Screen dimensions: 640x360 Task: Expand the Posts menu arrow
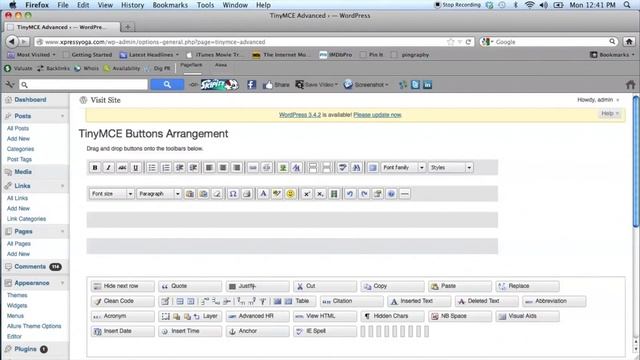pos(62,116)
